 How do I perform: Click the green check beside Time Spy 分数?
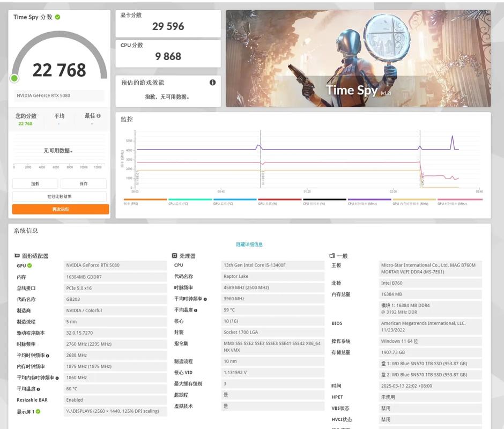tap(57, 17)
